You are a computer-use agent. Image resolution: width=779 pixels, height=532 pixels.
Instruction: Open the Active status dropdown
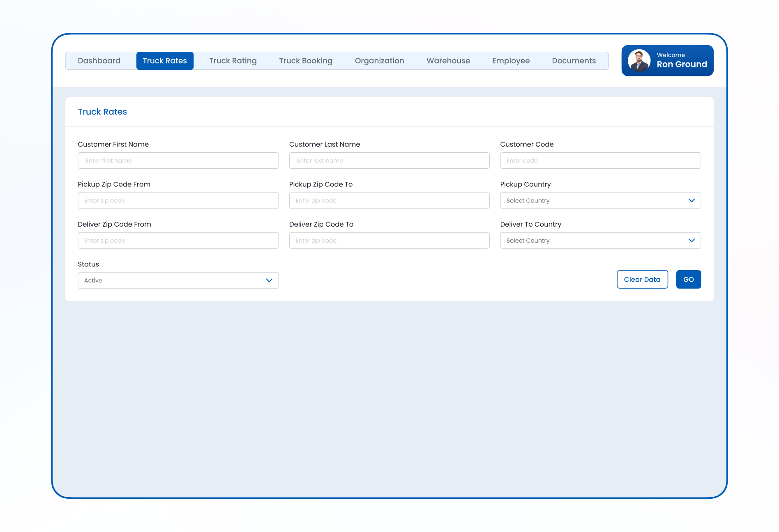pyautogui.click(x=178, y=280)
